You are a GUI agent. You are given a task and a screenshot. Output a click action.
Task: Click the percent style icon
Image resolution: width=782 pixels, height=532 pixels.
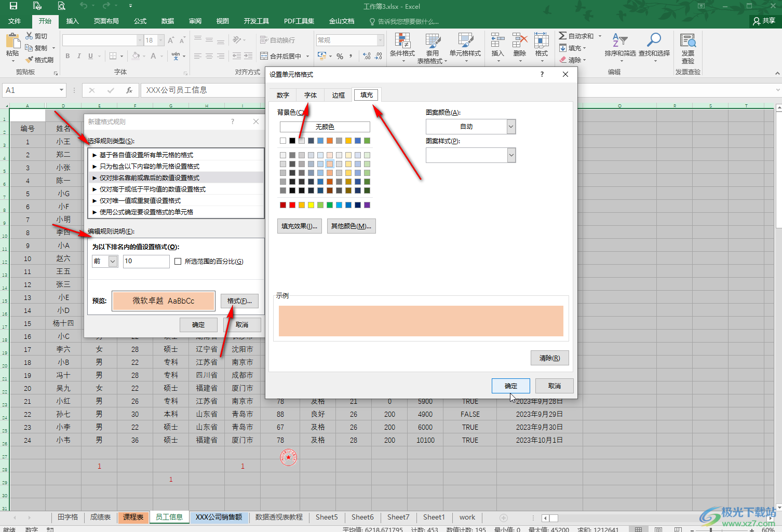click(340, 56)
